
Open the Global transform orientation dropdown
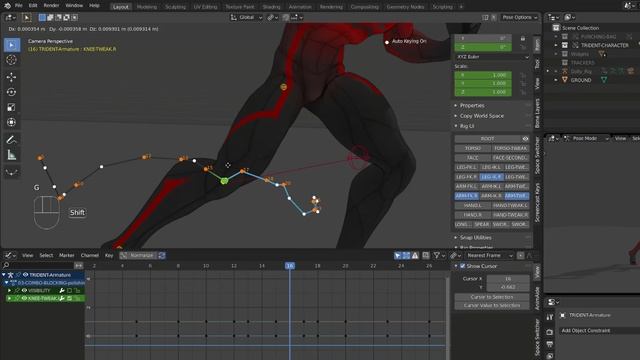[x=246, y=18]
